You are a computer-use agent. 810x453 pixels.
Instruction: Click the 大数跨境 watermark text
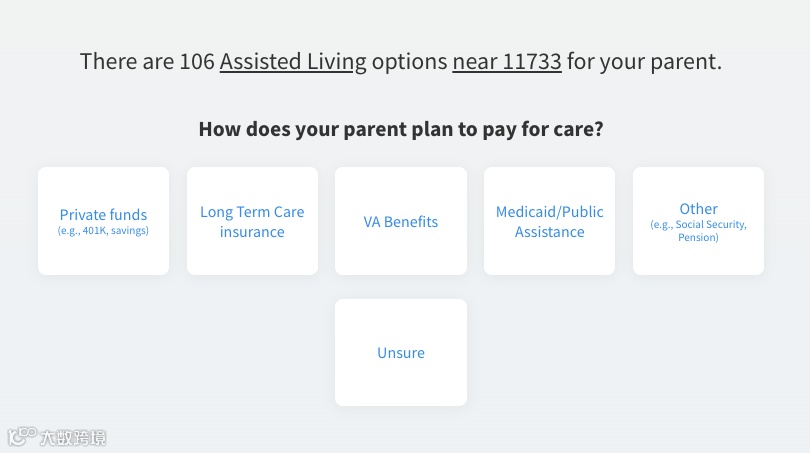pyautogui.click(x=73, y=437)
